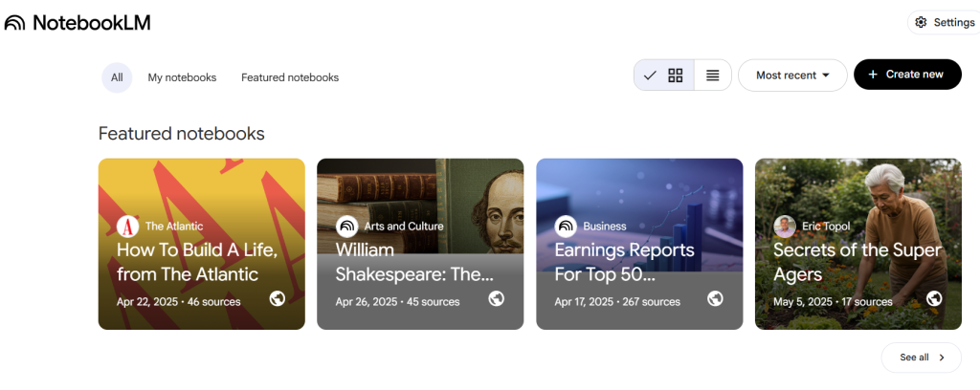Click Eric Topol's avatar picture
980x390 pixels.
[x=785, y=227]
